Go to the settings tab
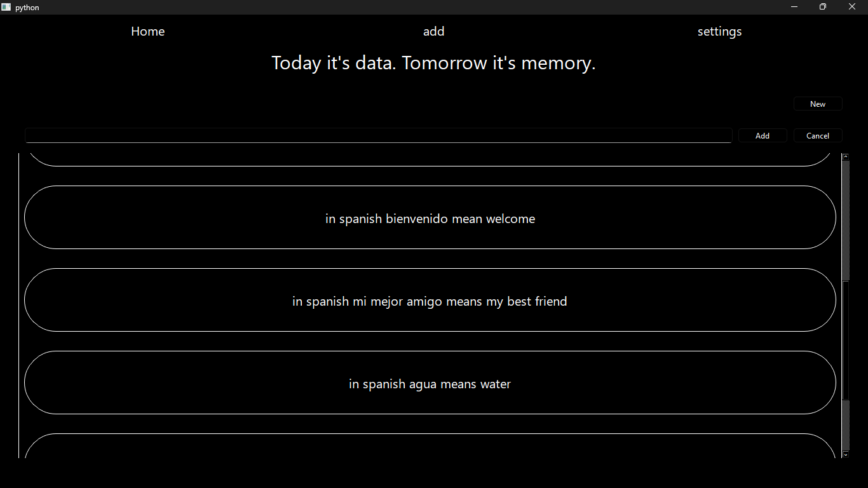Screen dimensions: 868x488 click(x=719, y=32)
